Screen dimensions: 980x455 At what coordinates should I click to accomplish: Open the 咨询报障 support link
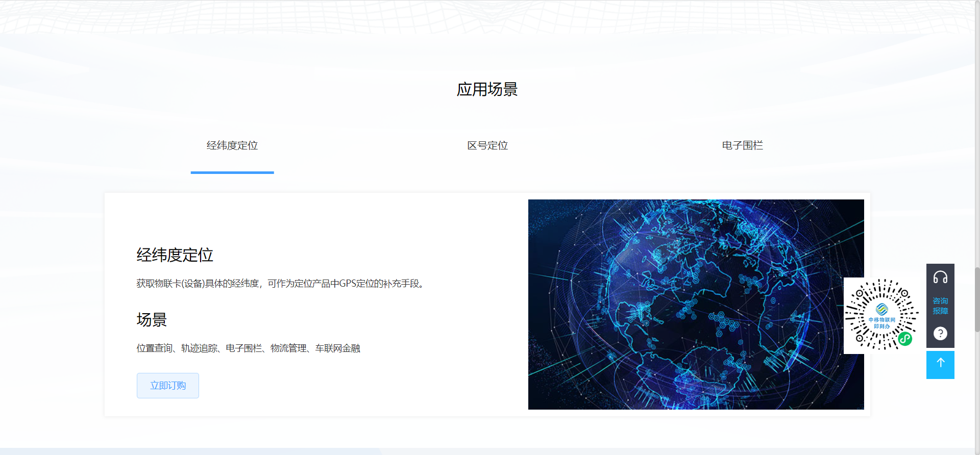click(x=940, y=306)
